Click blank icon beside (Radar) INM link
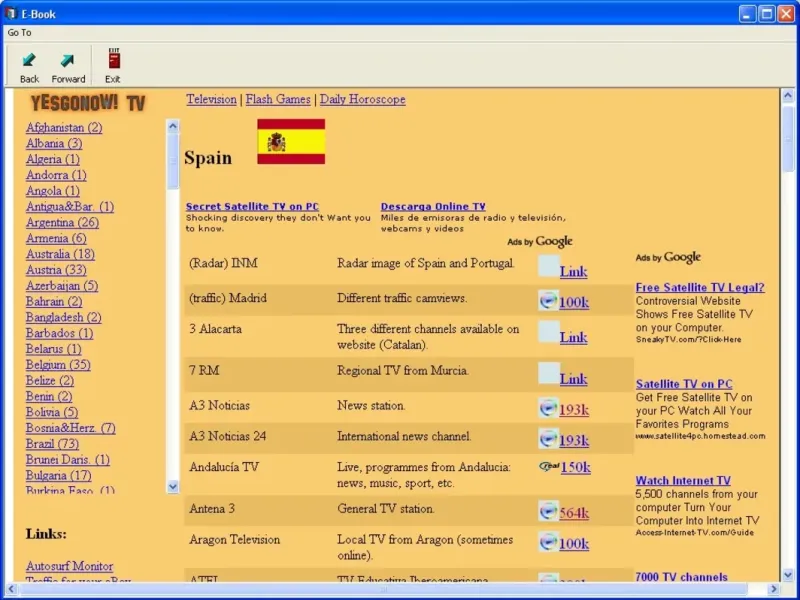Image resolution: width=800 pixels, height=600 pixels. coord(549,266)
